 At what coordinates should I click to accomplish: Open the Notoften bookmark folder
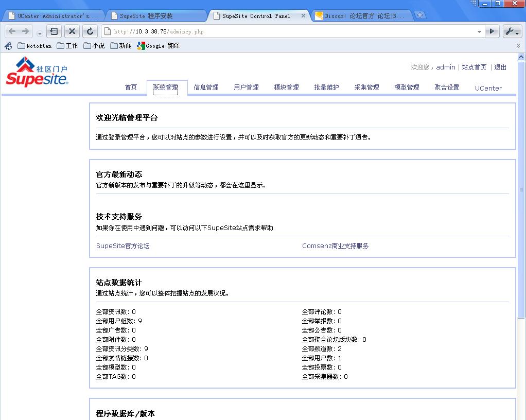pos(34,46)
